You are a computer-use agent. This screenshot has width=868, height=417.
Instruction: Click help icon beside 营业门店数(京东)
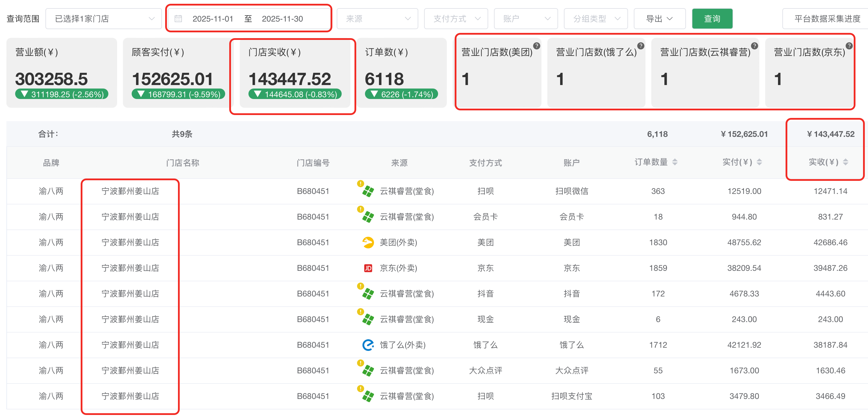point(849,46)
